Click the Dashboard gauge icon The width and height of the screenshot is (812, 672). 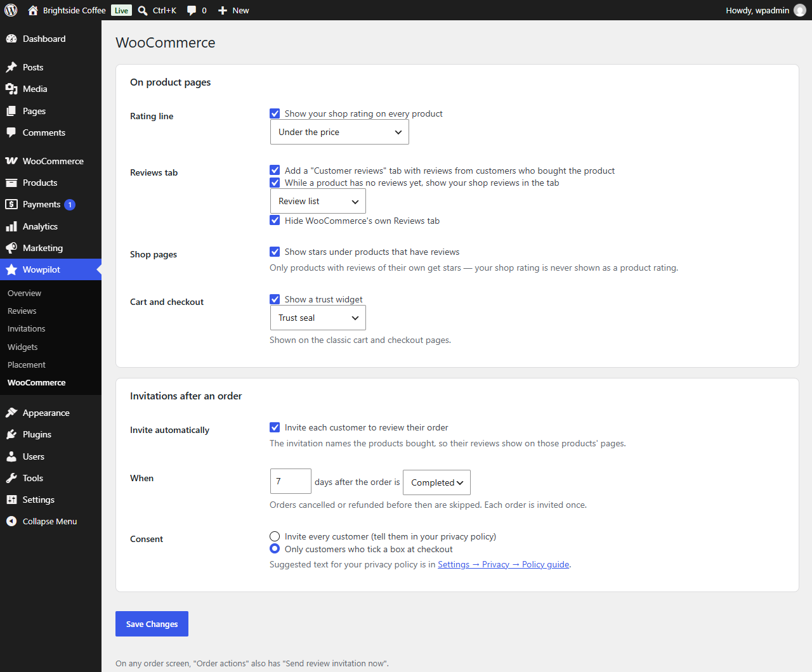(x=11, y=39)
